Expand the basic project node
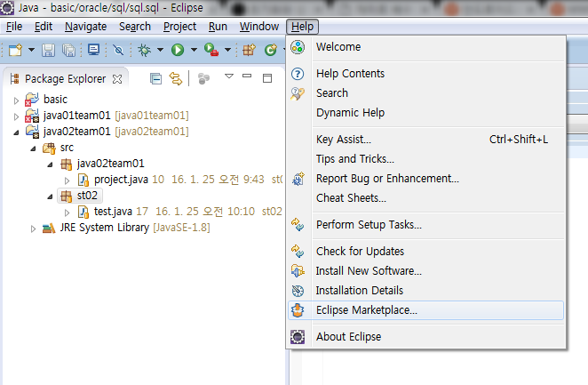Image resolution: width=588 pixels, height=385 pixels. click(x=16, y=100)
